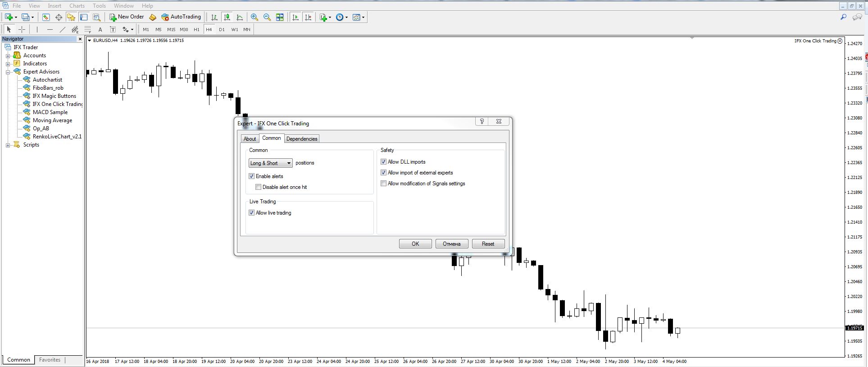Open the Insert menu

55,6
